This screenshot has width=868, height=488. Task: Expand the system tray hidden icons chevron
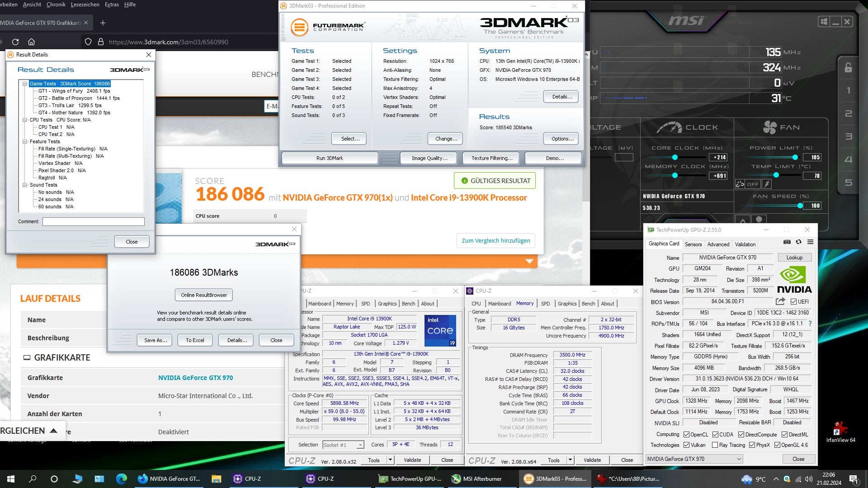click(776, 479)
